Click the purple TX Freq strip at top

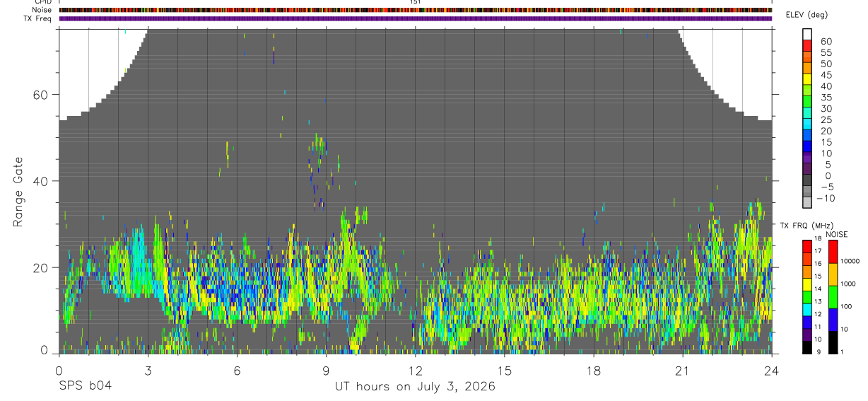pos(416,18)
